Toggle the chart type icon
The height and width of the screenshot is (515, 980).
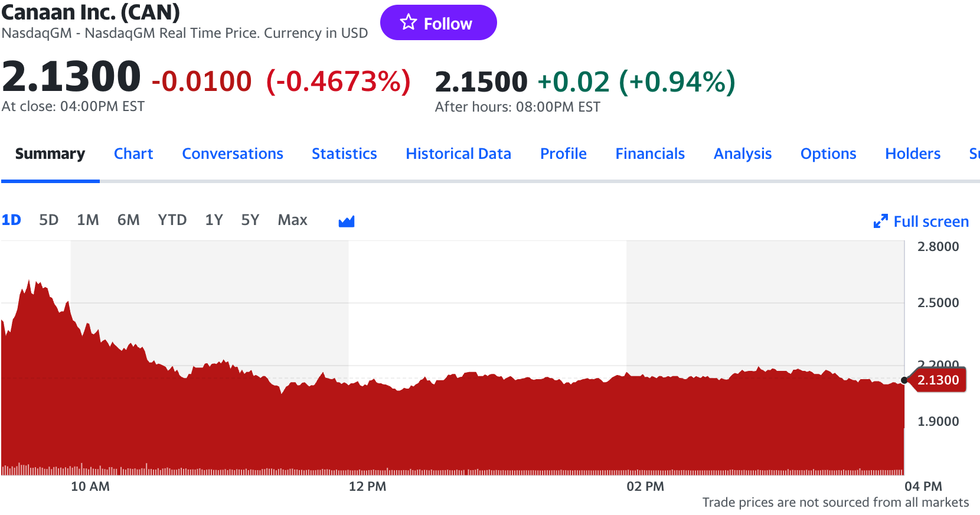pyautogui.click(x=347, y=221)
